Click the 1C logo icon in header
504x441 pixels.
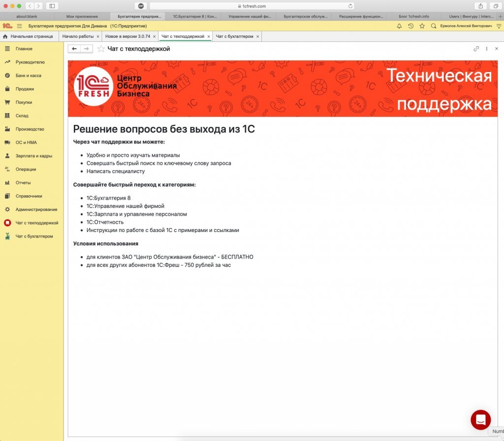click(7, 26)
